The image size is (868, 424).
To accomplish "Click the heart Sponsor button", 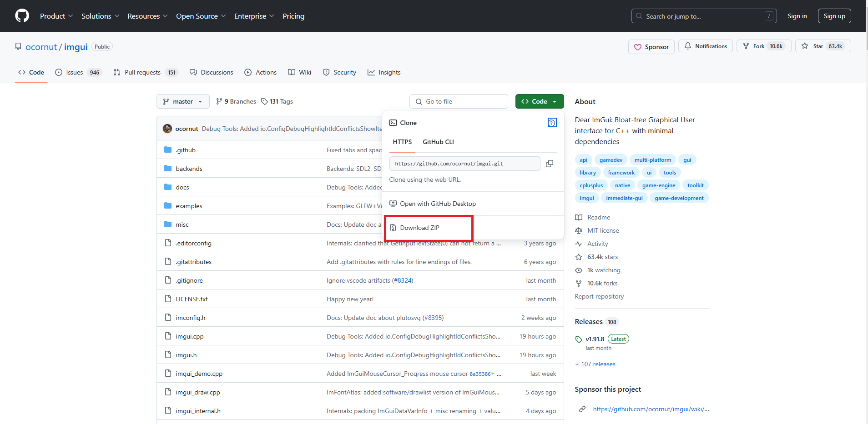I will coord(651,47).
